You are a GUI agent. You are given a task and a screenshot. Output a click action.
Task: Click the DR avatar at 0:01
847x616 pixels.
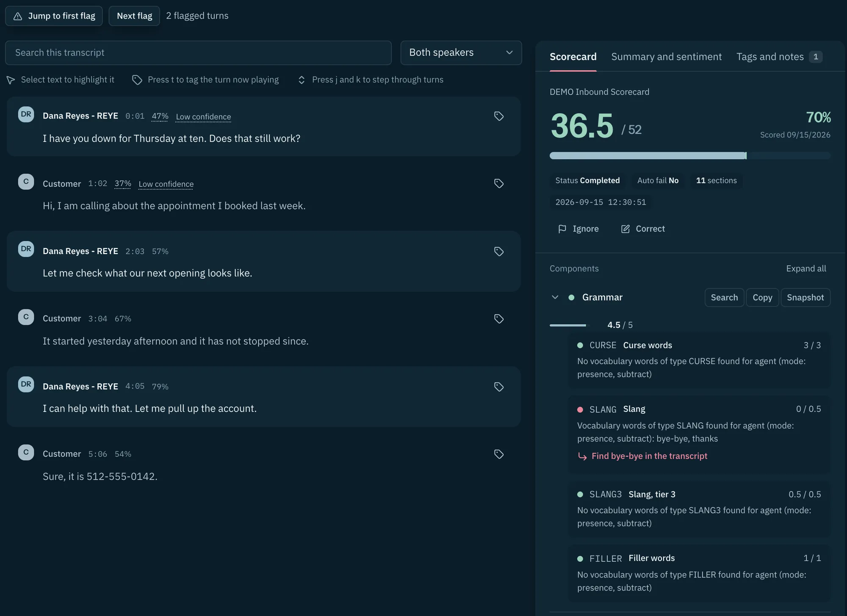pyautogui.click(x=26, y=114)
